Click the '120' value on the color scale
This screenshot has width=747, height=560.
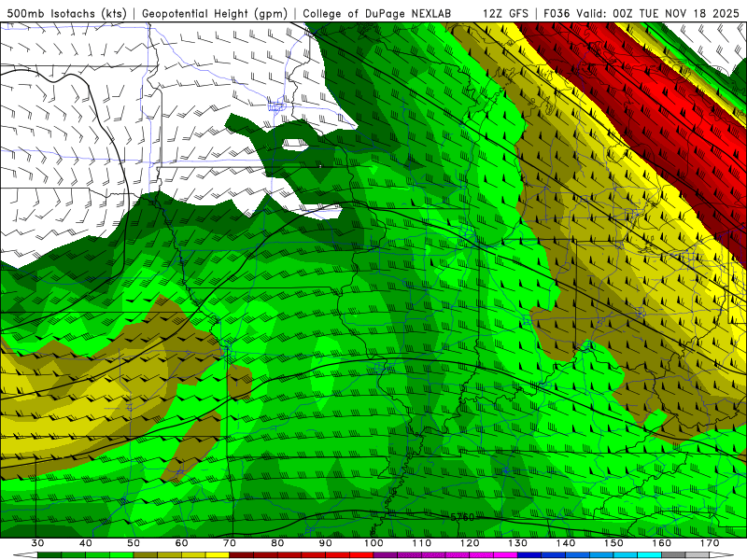(x=470, y=543)
